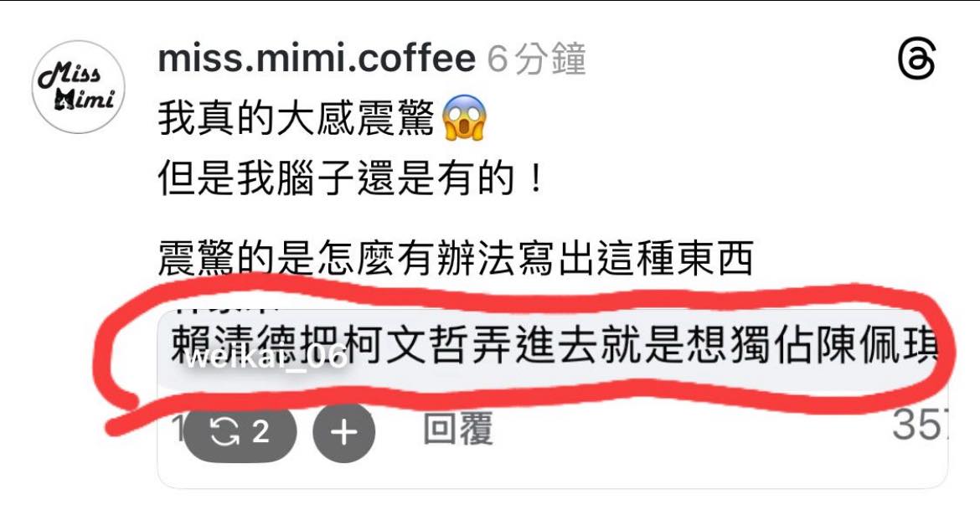Click the 6分鐘 post timestamp
The image size is (980, 505).
[x=536, y=60]
